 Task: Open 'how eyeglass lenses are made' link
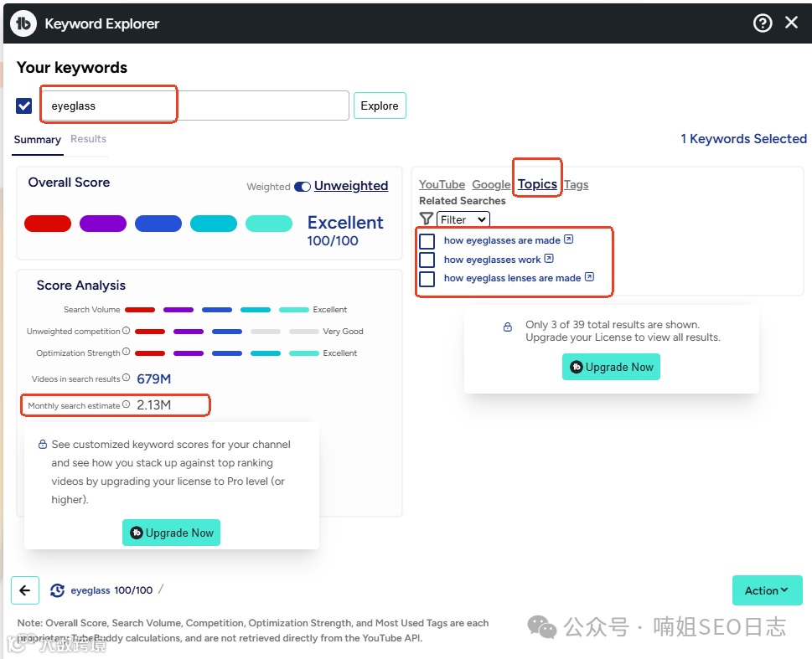click(x=512, y=278)
